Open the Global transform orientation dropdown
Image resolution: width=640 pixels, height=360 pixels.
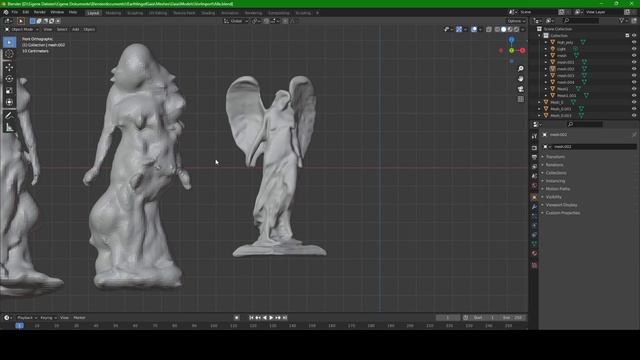(x=236, y=21)
